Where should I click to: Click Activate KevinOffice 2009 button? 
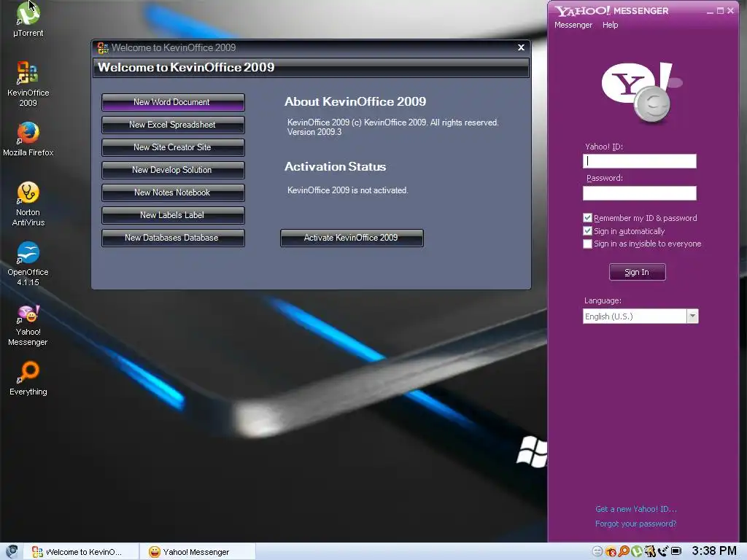(x=352, y=238)
